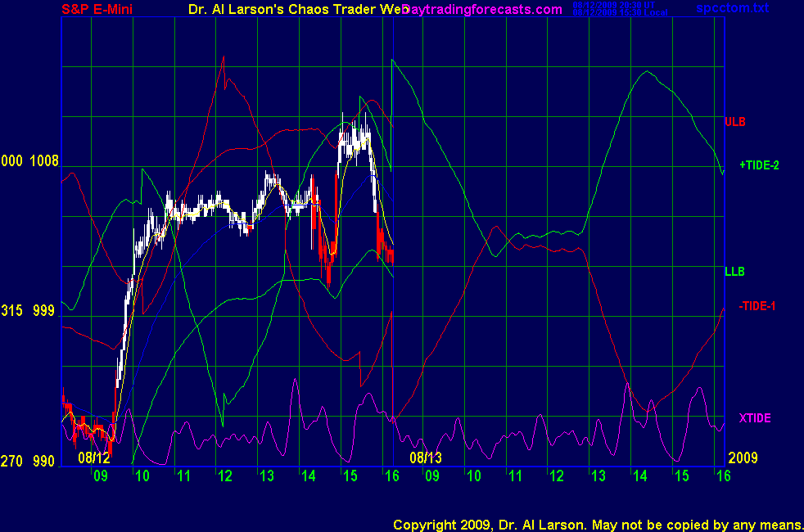
Task: Select the S&P E-Mini chart title
Action: pyautogui.click(x=97, y=10)
